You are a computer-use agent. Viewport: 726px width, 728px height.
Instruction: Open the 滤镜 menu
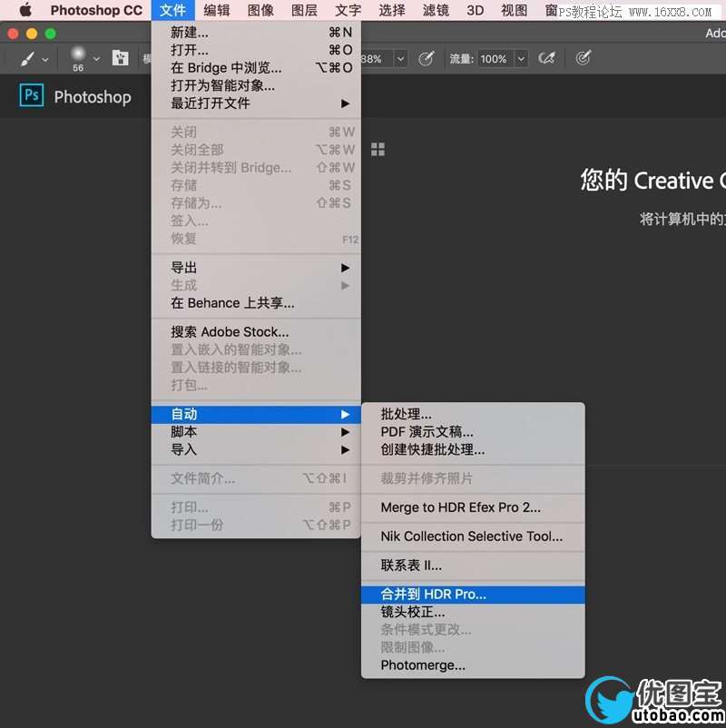[436, 10]
